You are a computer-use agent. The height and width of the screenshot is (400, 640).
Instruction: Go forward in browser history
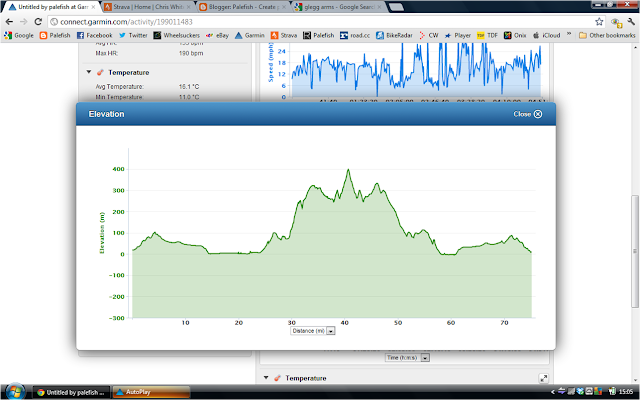coord(24,22)
